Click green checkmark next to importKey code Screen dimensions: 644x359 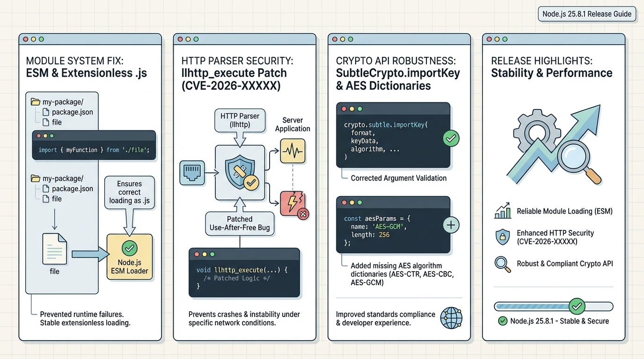[x=451, y=138]
